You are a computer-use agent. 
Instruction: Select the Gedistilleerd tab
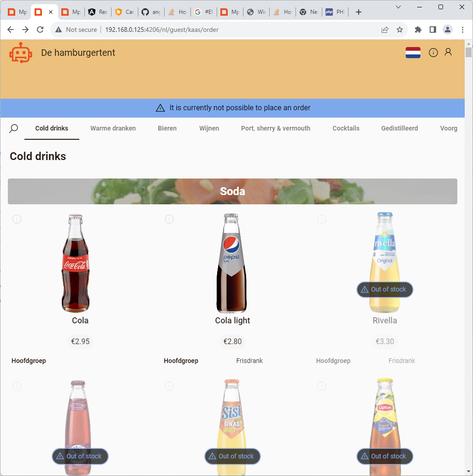click(x=399, y=128)
